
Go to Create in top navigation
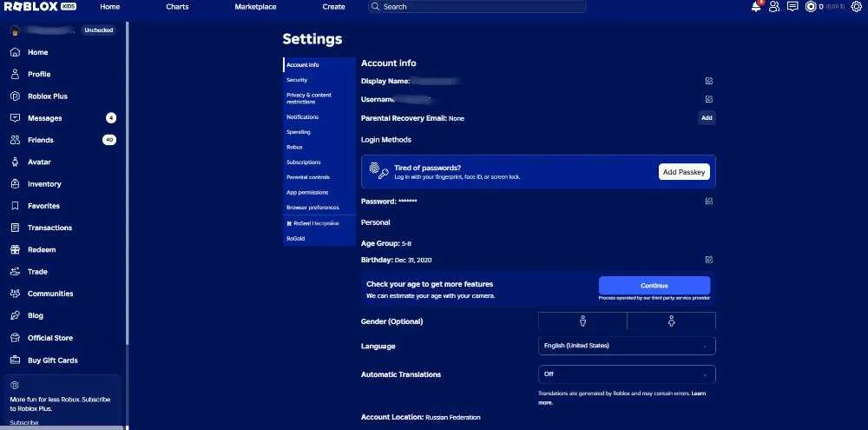334,7
